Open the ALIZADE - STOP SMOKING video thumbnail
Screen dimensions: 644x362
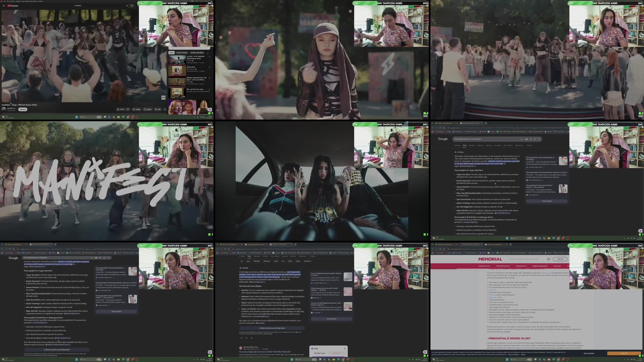(177, 60)
